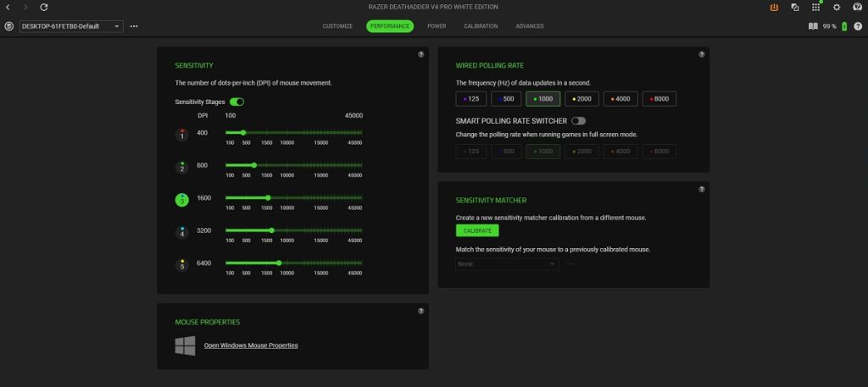This screenshot has height=387, width=868.
Task: Select sensitivity stage 2 badge
Action: pos(182,168)
